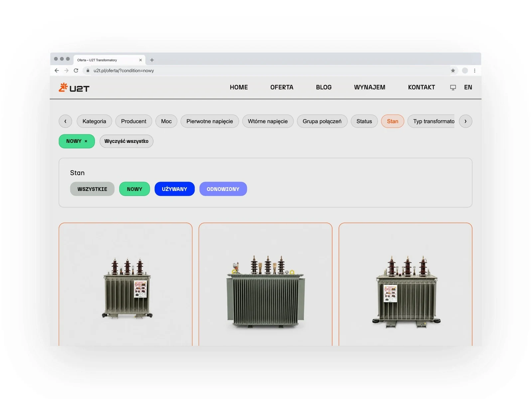
Task: Select the UŻYWANY condition option
Action: pyautogui.click(x=175, y=189)
